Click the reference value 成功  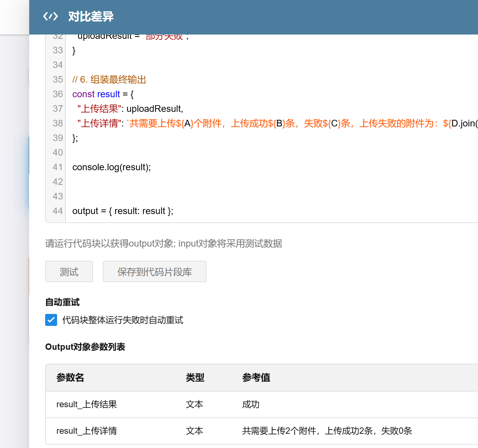(x=251, y=405)
